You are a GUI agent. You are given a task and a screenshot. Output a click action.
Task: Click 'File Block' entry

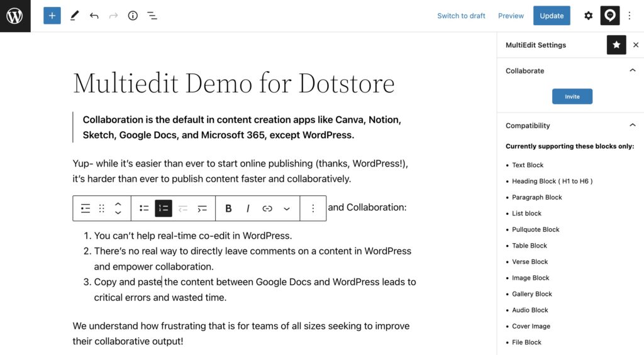(x=526, y=342)
